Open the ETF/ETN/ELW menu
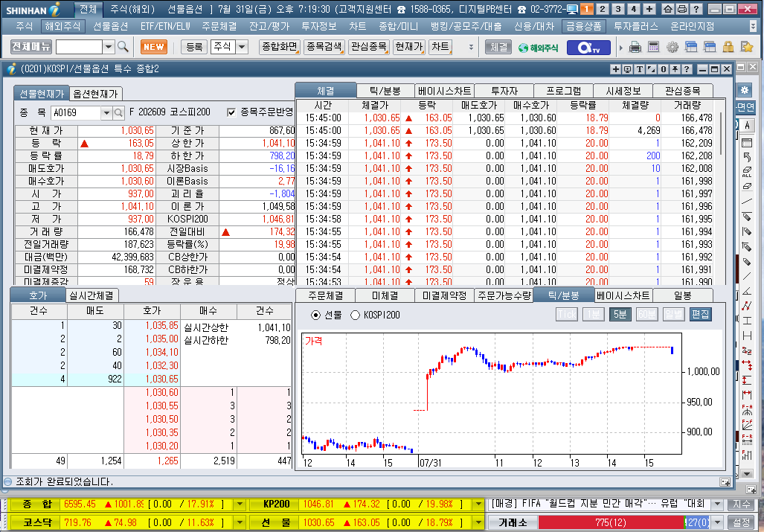 [165, 26]
